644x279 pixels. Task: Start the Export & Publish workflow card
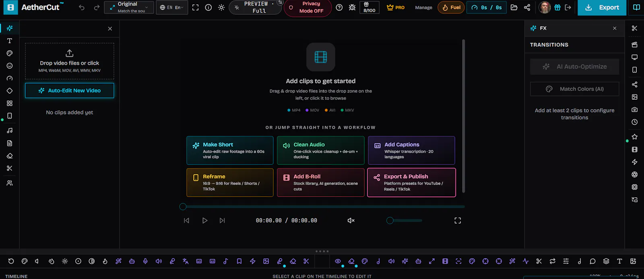pyautogui.click(x=411, y=183)
